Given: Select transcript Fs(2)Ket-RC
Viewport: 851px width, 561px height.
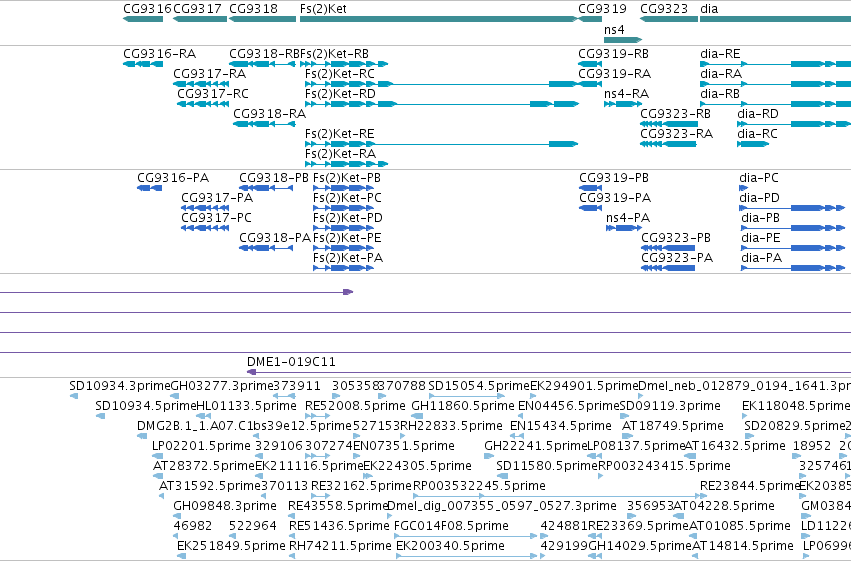Looking at the screenshot, I should click(x=441, y=84).
